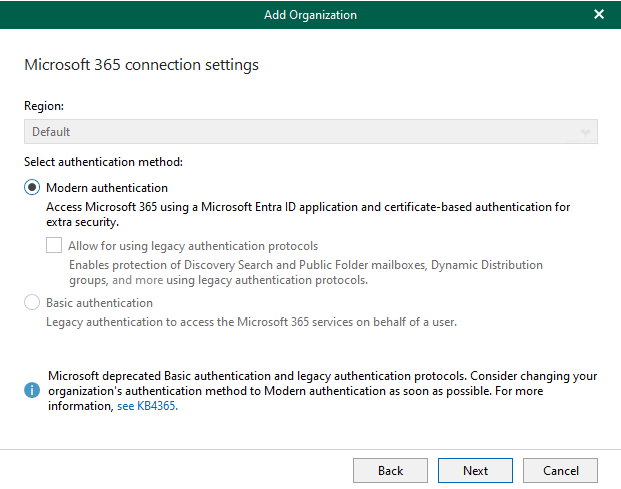Select the Modern authentication radio button
Image resolution: width=621 pixels, height=489 pixels.
click(x=32, y=187)
